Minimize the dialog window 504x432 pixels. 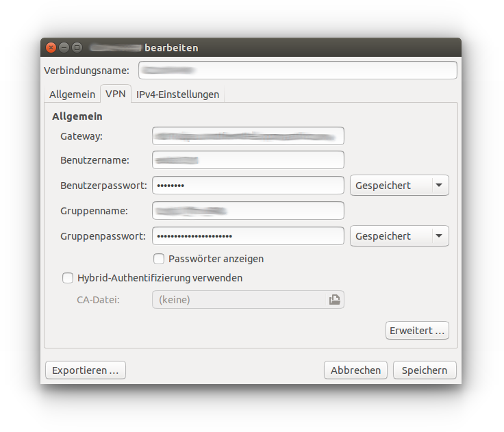click(64, 47)
